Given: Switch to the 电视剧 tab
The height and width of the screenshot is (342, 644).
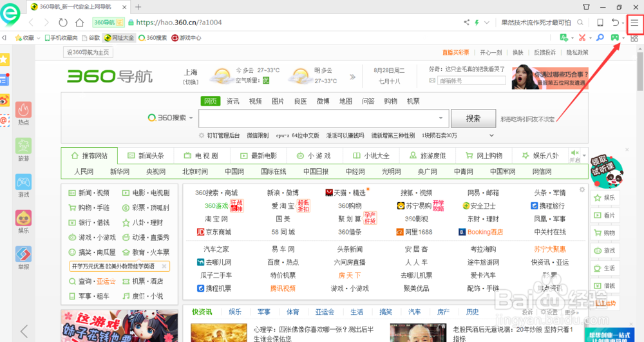Looking at the screenshot, I should [x=202, y=156].
